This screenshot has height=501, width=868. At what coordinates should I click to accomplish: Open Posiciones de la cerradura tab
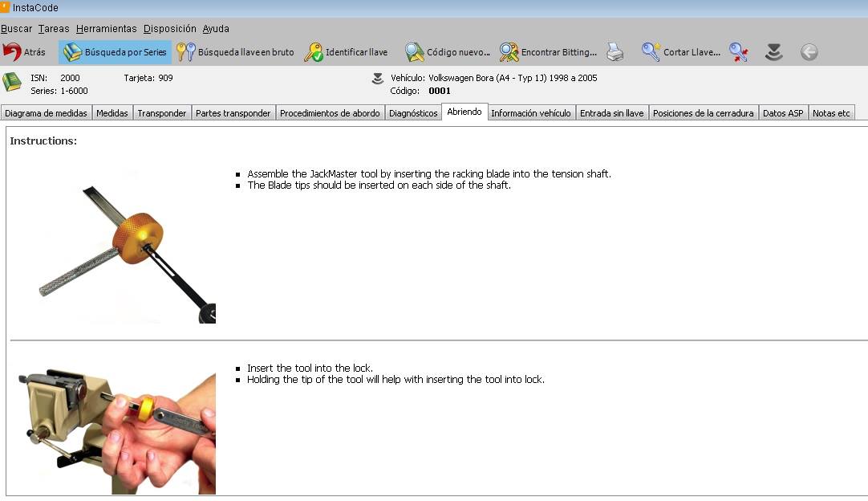703,113
